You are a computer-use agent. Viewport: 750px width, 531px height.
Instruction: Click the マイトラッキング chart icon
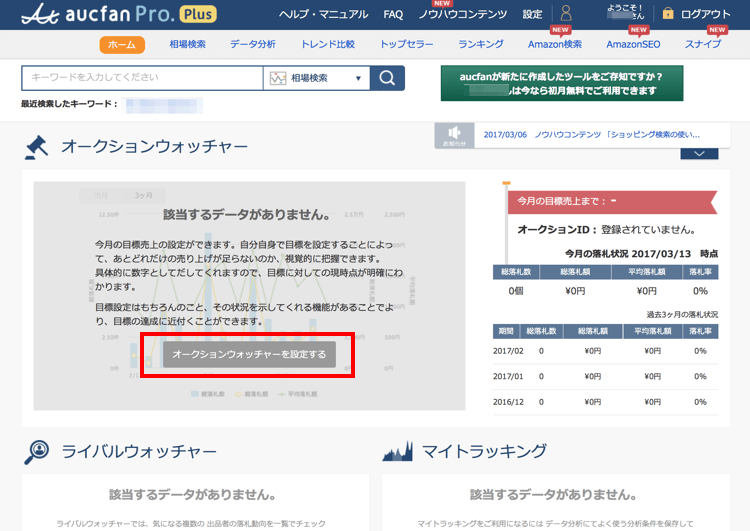(x=398, y=452)
